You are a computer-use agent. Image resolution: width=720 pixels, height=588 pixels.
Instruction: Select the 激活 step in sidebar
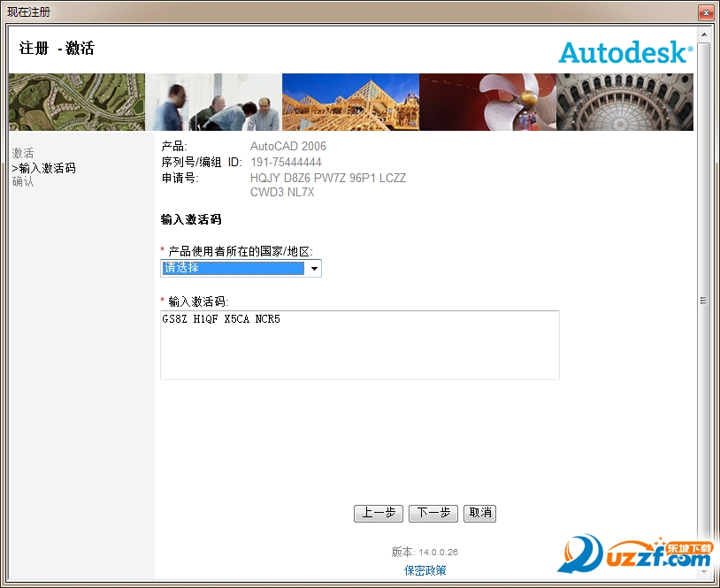coord(23,153)
